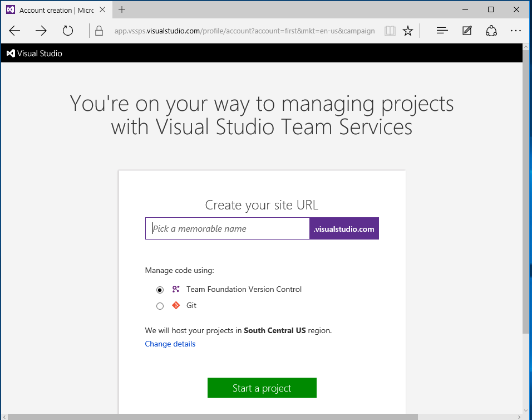
Task: Click the site security lock icon
Action: tap(98, 31)
